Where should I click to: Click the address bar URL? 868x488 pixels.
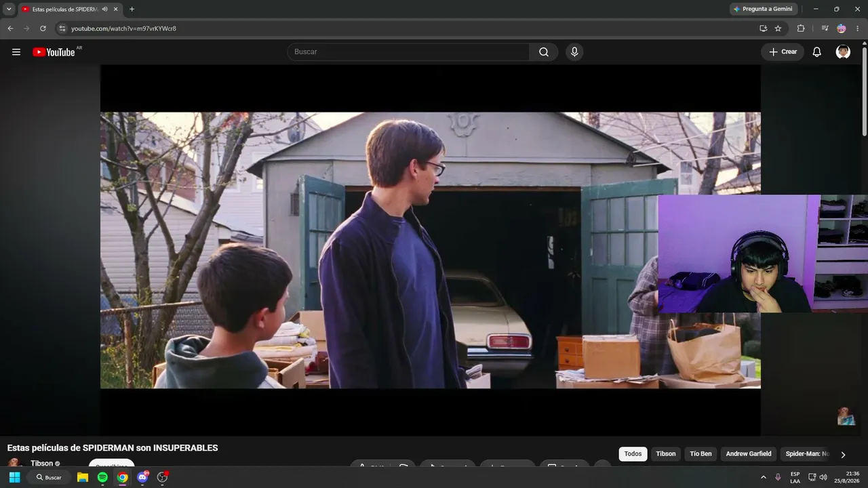[123, 28]
